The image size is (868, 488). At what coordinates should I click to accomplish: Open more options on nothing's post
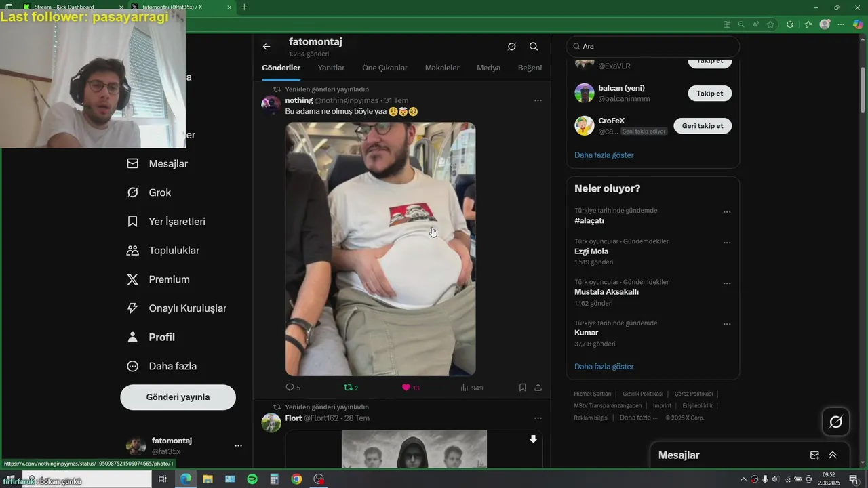click(x=538, y=100)
